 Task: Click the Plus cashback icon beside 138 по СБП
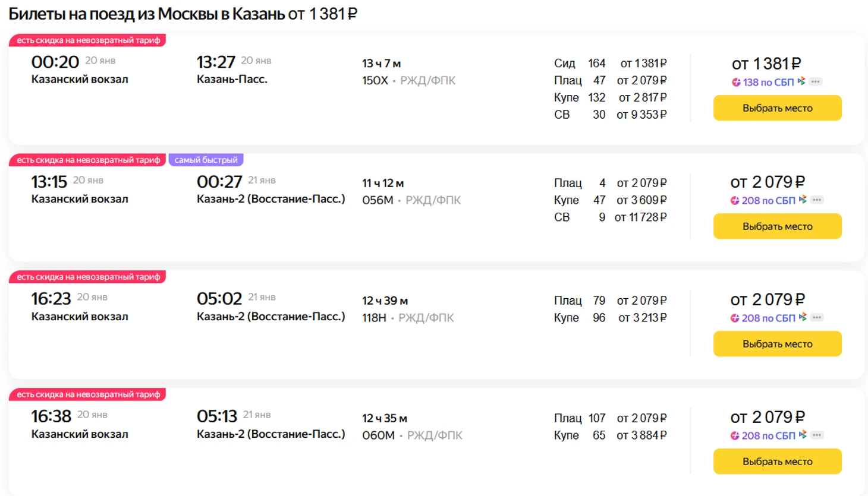tap(736, 83)
